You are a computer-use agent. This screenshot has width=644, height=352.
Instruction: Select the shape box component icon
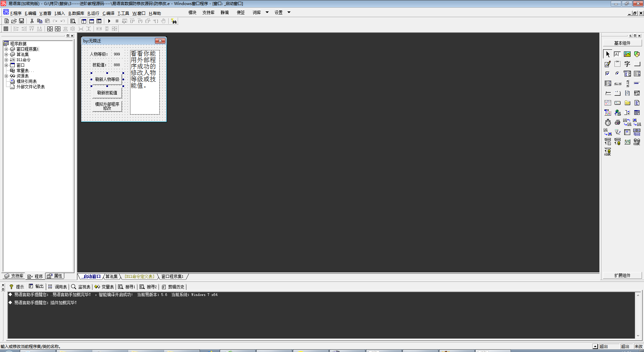tap(637, 54)
